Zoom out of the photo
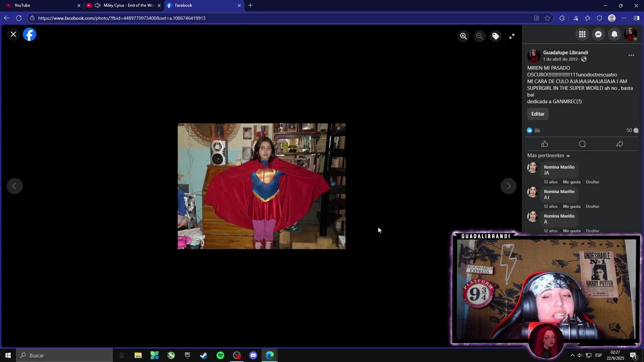The image size is (644, 362). [479, 36]
